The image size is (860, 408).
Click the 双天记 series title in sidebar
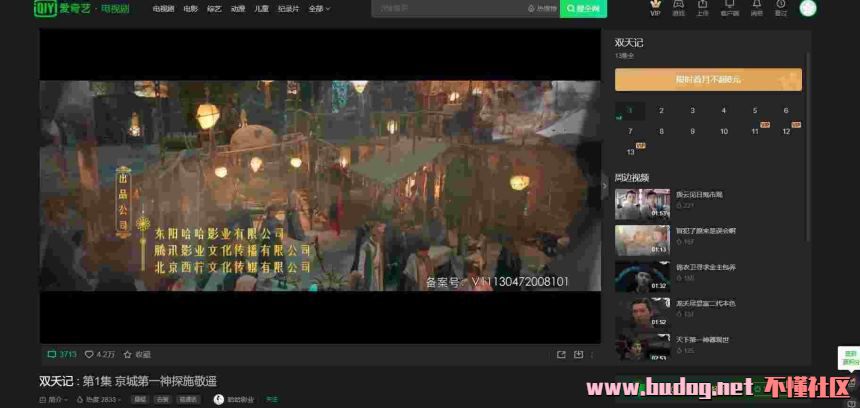(x=629, y=43)
